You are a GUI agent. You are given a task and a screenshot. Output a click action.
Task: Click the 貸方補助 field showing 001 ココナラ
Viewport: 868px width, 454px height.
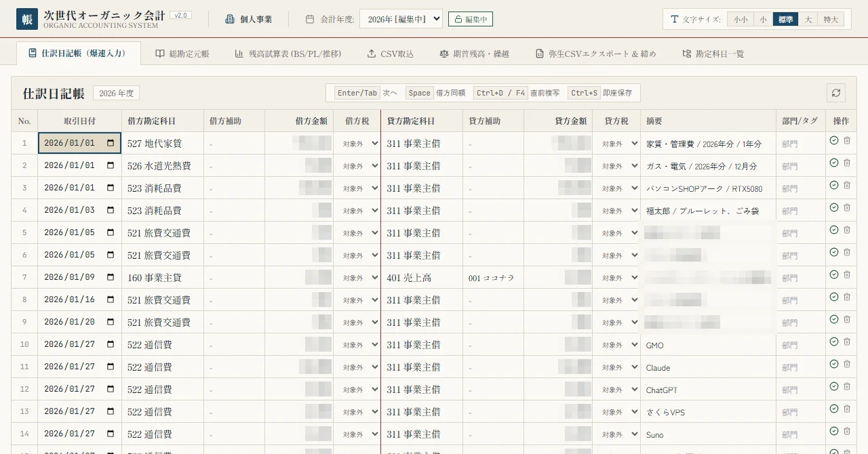tap(493, 278)
